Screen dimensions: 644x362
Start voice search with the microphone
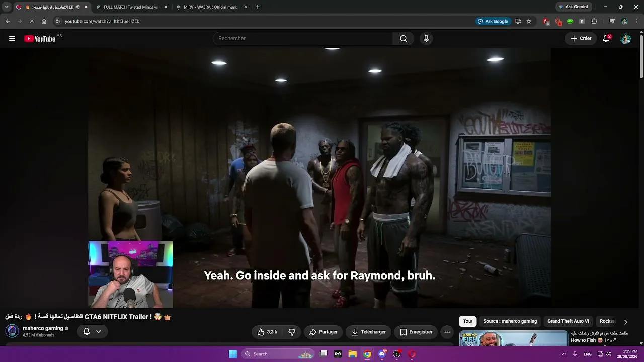426,39
